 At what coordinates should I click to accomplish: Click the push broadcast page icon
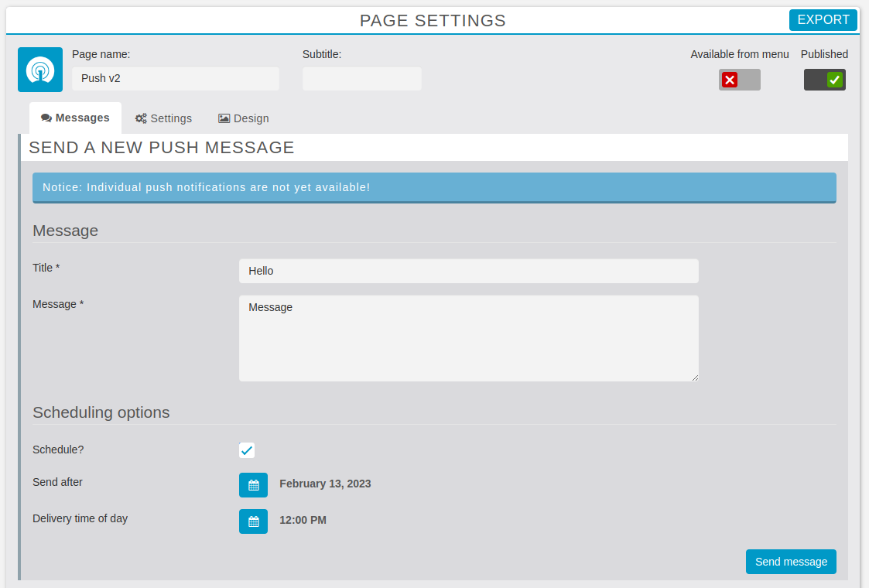coord(40,70)
